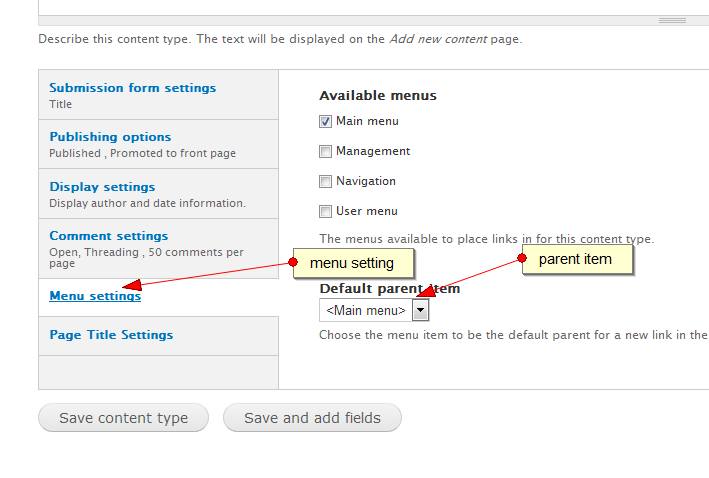Expand the Default parent item dropdown arrow

pyautogui.click(x=421, y=310)
